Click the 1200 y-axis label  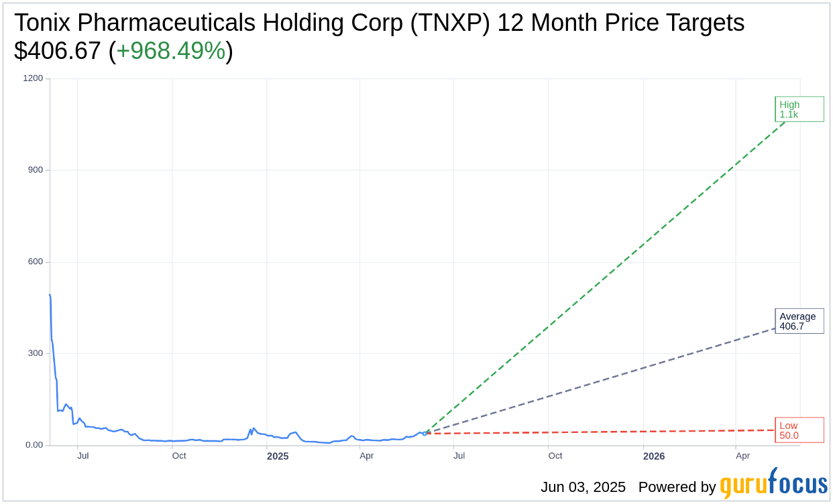coord(33,78)
